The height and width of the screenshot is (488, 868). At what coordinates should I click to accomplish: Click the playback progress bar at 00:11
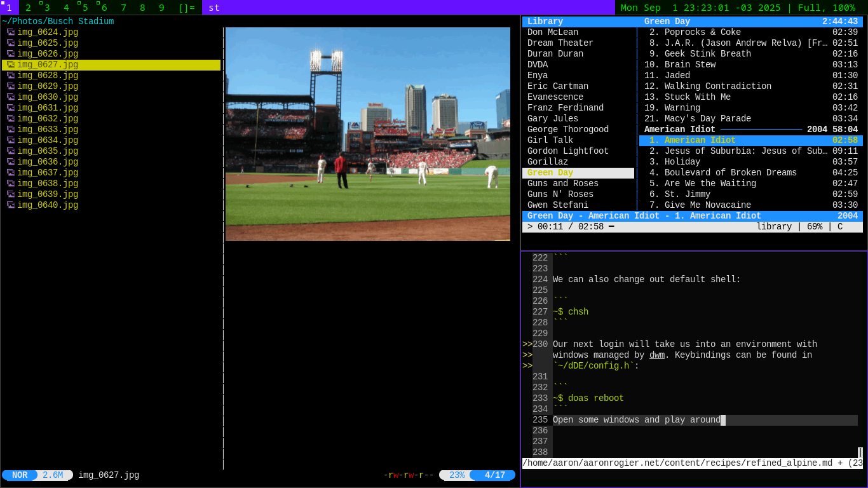point(611,227)
